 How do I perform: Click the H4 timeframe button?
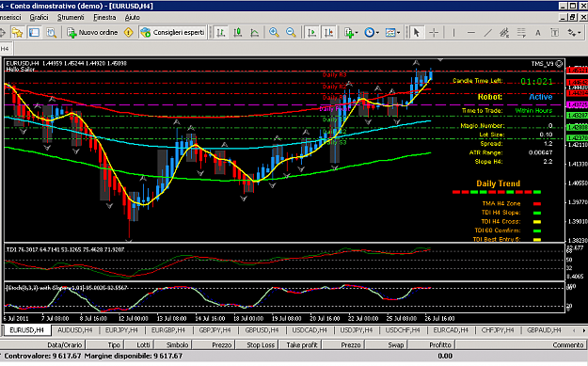tap(6, 49)
